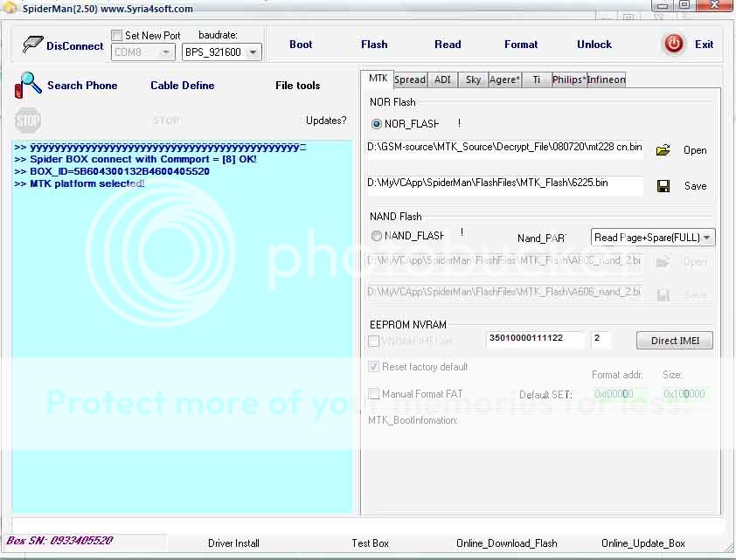Click the NOR Flash open folder icon
This screenshot has height=560, width=736.
[663, 150]
